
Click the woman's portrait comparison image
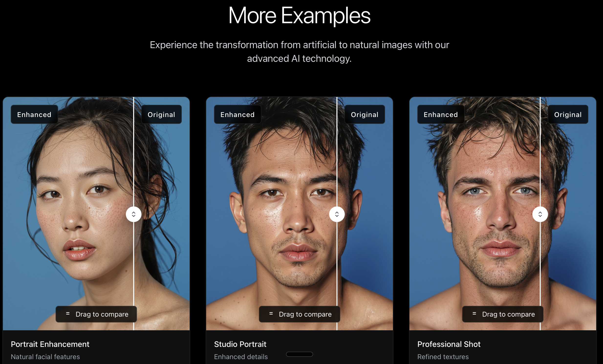[96, 214]
